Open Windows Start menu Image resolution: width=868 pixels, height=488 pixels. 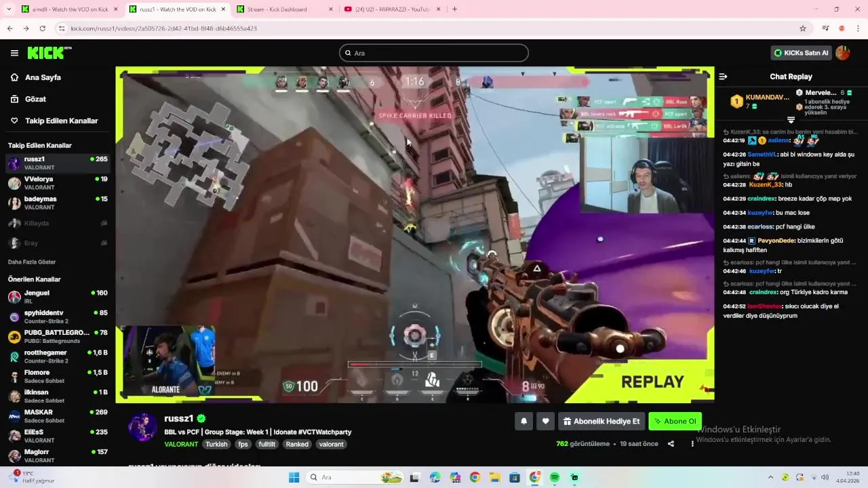[x=294, y=477]
